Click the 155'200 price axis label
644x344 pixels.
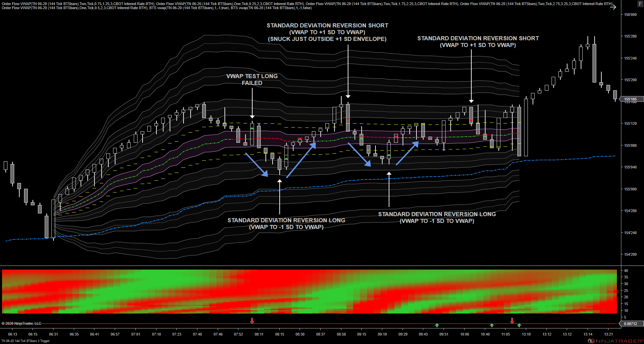point(630,80)
